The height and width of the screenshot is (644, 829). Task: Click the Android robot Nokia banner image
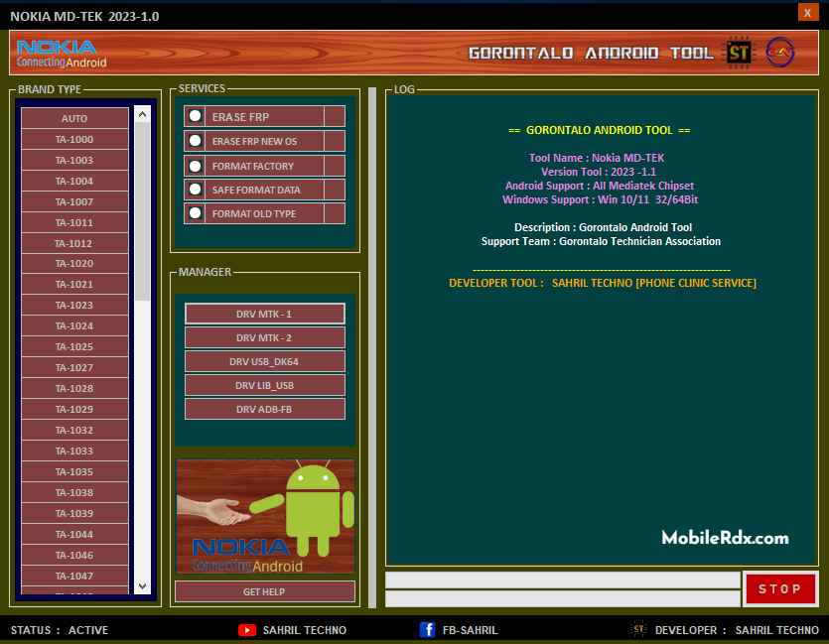pyautogui.click(x=265, y=516)
